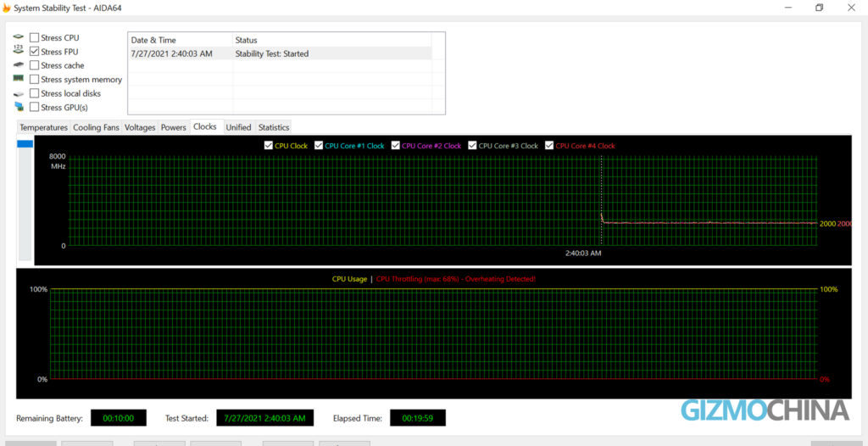Toggle CPU Core #3 Clock checkbox
This screenshot has width=868, height=446.
tap(473, 146)
